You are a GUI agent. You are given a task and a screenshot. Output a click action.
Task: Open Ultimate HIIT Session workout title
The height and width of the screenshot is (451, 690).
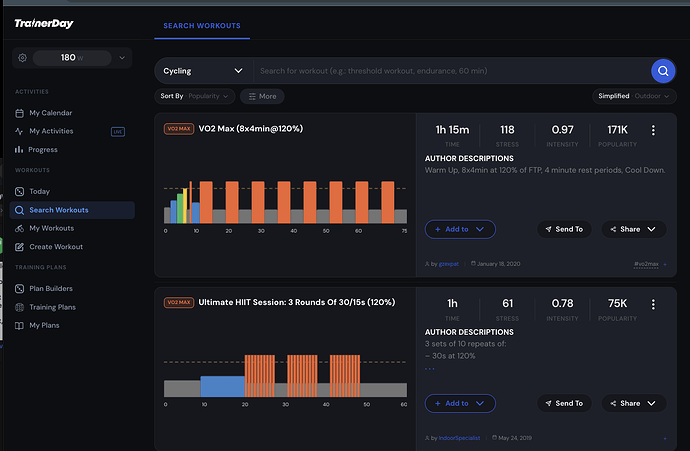297,302
